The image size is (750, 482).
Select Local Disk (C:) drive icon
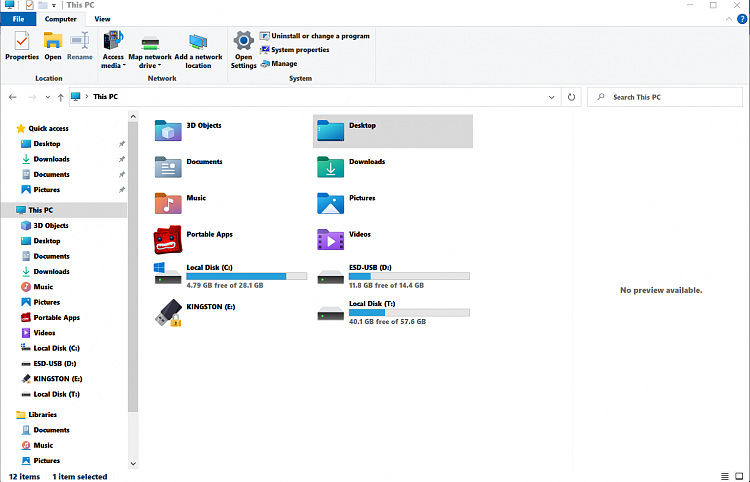pos(167,274)
